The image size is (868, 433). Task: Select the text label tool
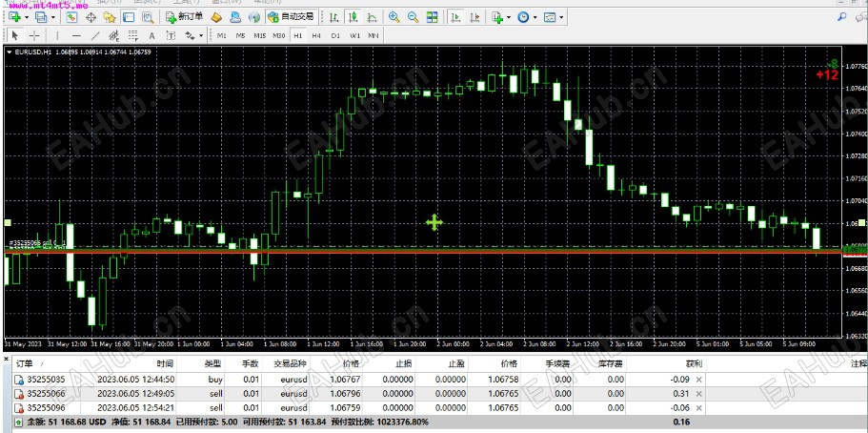coord(172,36)
